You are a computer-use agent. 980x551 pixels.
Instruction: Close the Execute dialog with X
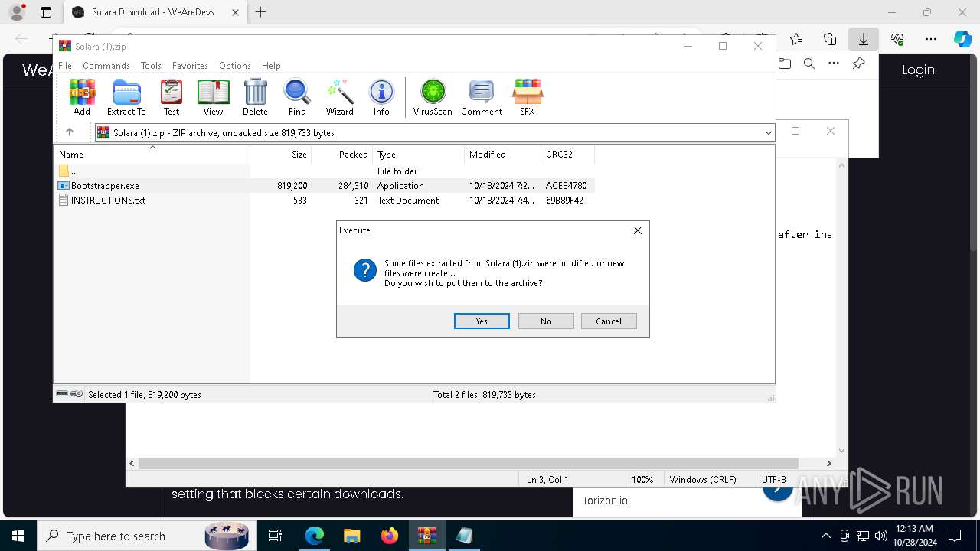638,230
